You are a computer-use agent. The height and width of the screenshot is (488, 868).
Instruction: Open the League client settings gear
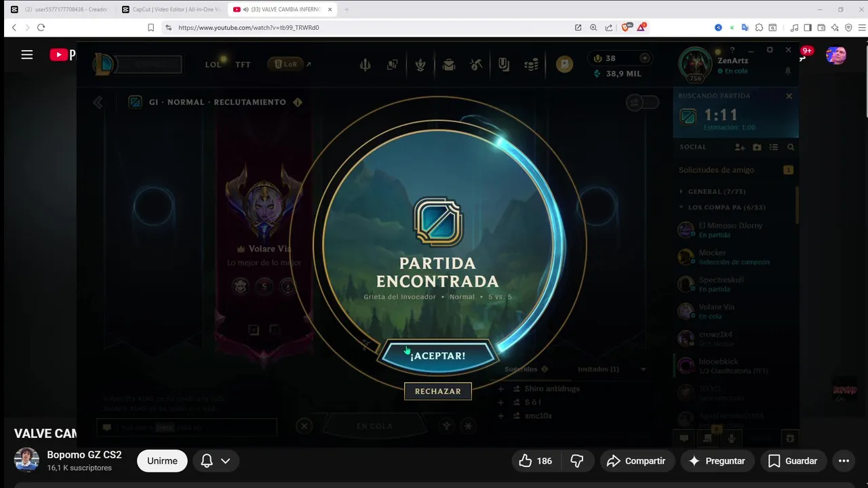click(x=770, y=50)
